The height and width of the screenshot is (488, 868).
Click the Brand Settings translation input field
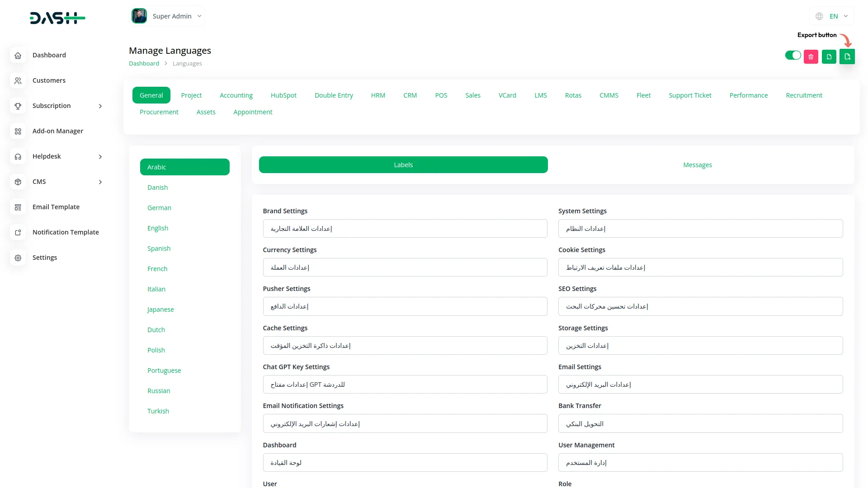pos(405,229)
